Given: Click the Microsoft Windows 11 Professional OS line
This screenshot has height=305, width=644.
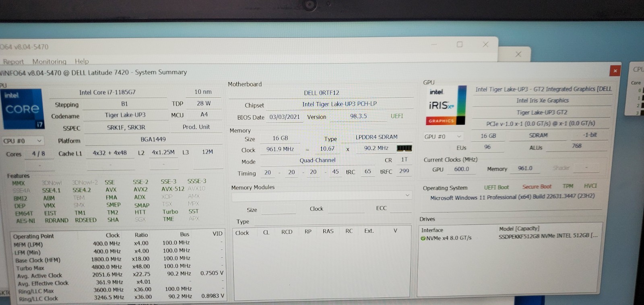Looking at the screenshot, I should (x=512, y=197).
